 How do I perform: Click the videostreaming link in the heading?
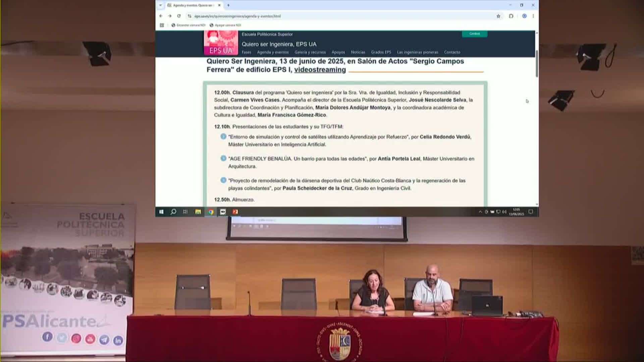coord(320,70)
